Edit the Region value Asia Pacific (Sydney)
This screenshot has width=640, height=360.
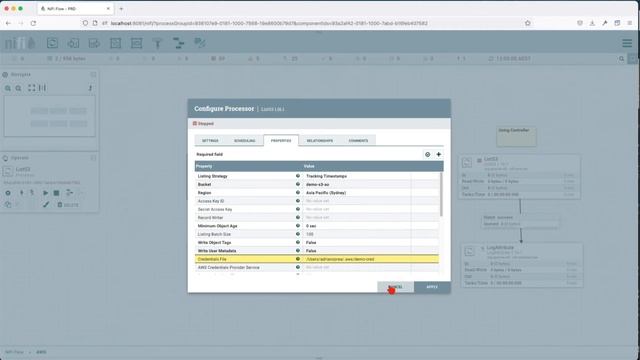356,193
